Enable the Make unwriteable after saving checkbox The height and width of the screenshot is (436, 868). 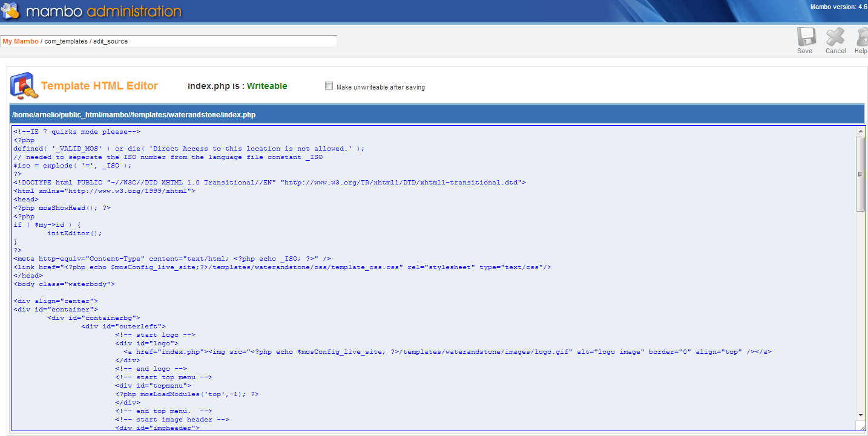tap(329, 86)
